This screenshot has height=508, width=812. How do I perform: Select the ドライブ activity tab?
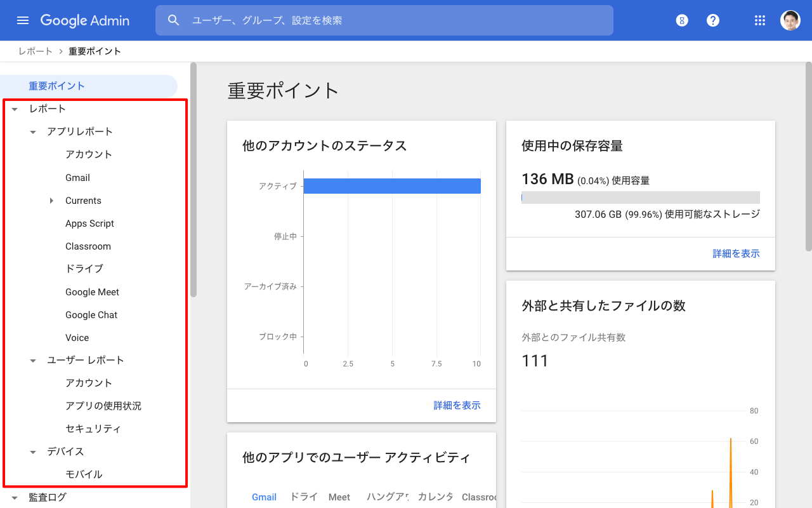tap(304, 497)
